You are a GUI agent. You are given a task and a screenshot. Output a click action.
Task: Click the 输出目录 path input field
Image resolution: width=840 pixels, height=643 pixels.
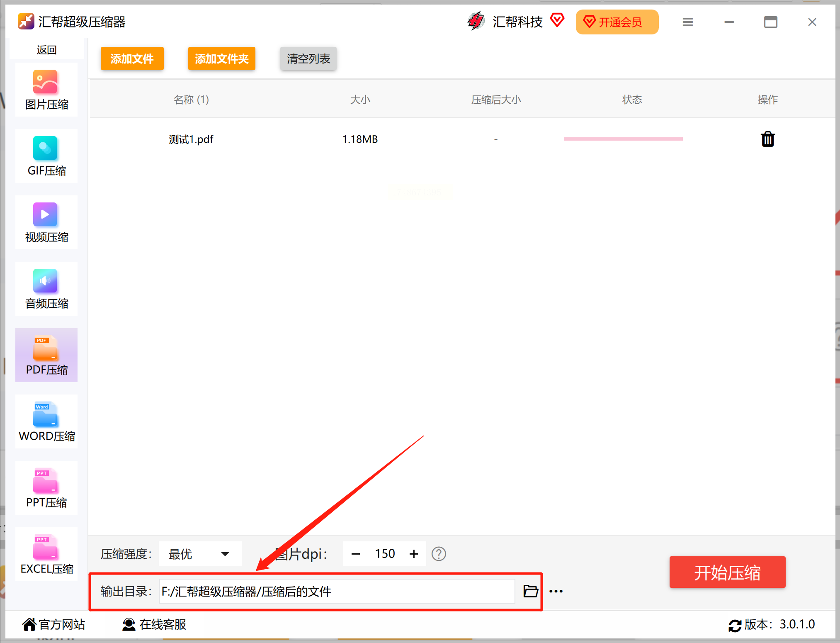click(x=337, y=591)
